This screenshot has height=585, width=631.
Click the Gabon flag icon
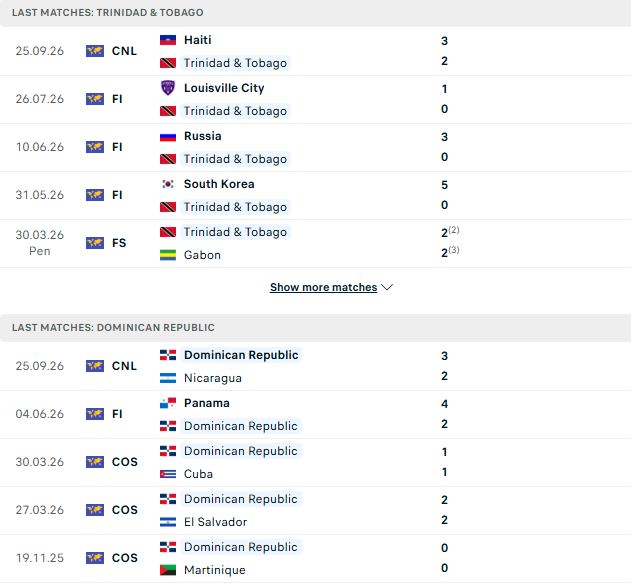[x=168, y=255]
